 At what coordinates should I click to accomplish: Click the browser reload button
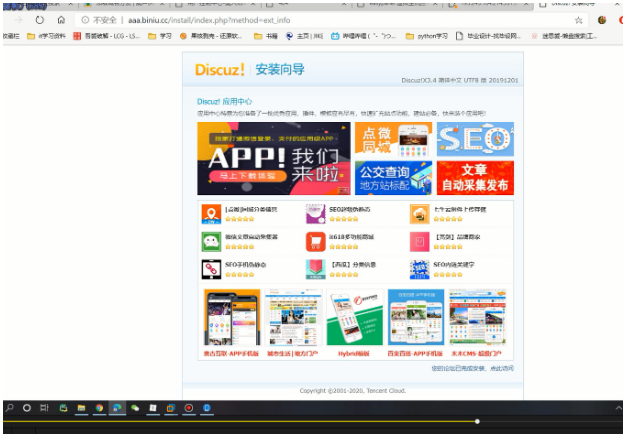click(40, 20)
